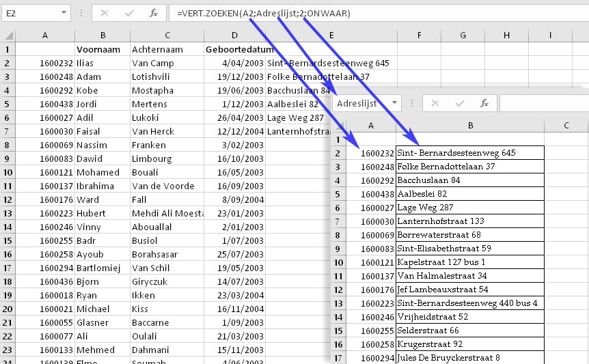
Task: Select column C header in main sheet
Action: 167,36
